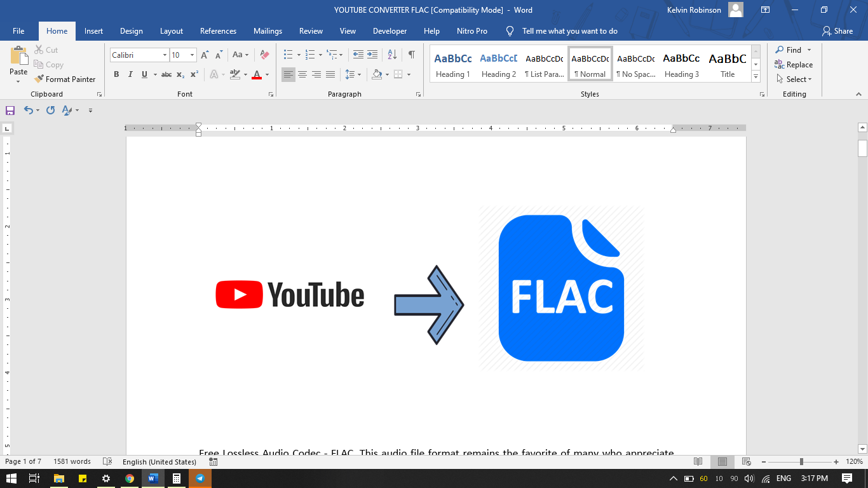Switch to the Review tab

click(x=311, y=31)
